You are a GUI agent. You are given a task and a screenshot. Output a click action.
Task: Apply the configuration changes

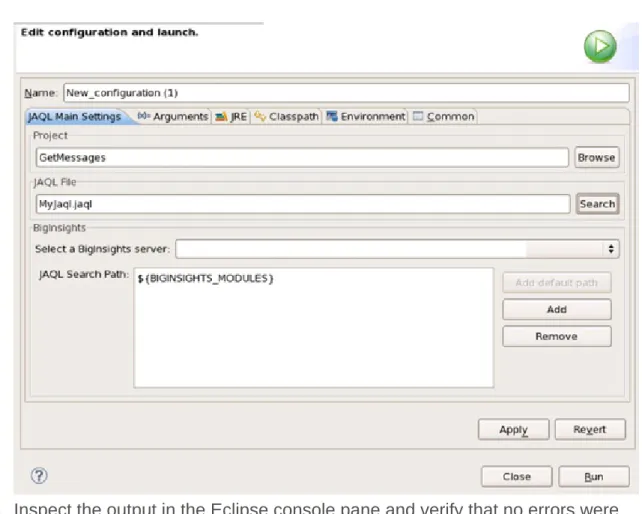(x=513, y=430)
